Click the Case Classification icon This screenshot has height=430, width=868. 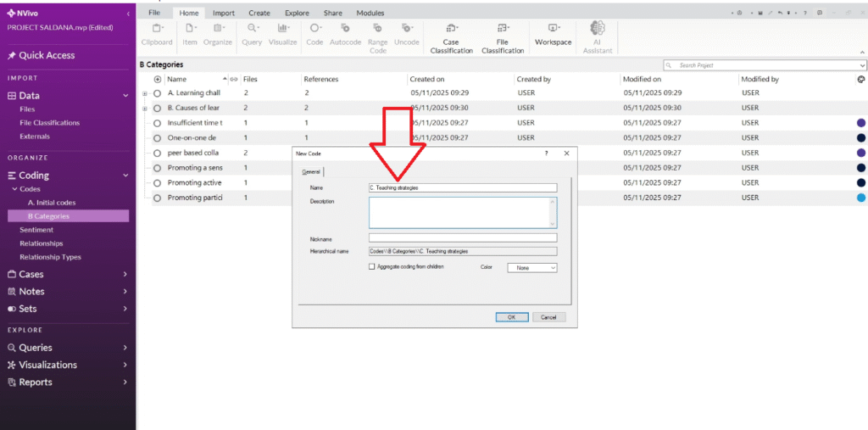pyautogui.click(x=451, y=29)
